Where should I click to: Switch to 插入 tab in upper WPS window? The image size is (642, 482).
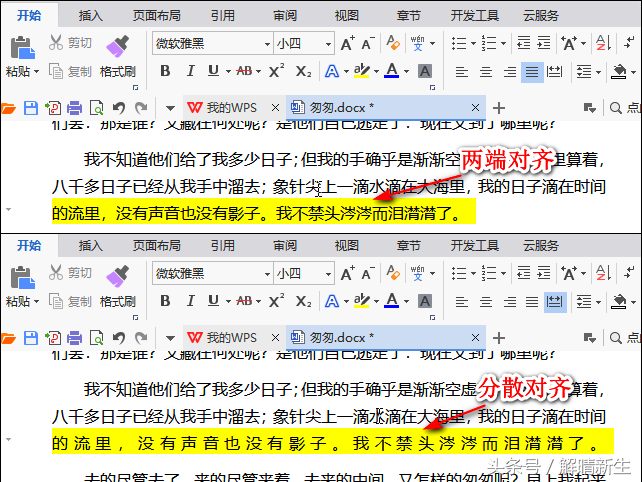[90, 16]
